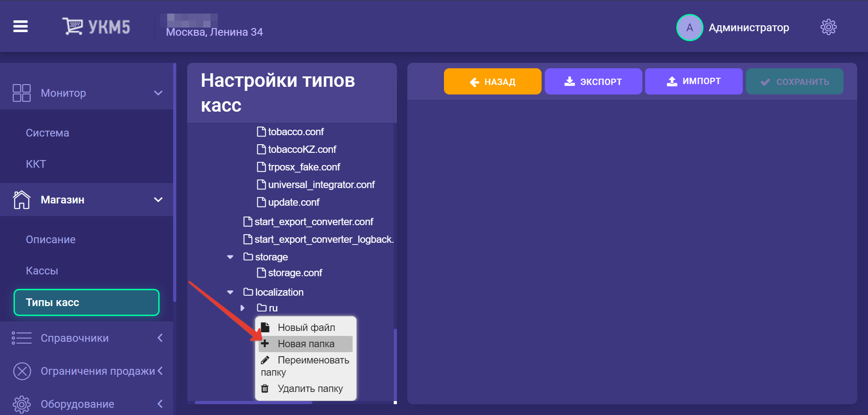Click the storage folder icon
868x415 pixels.
248,256
